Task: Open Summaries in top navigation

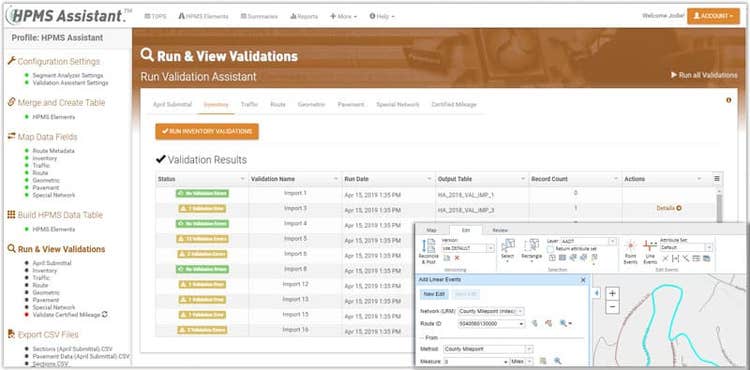Action: click(259, 16)
